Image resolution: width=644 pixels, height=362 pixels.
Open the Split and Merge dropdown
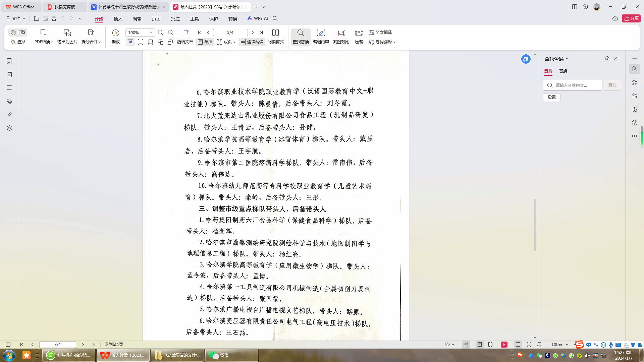pyautogui.click(x=91, y=42)
